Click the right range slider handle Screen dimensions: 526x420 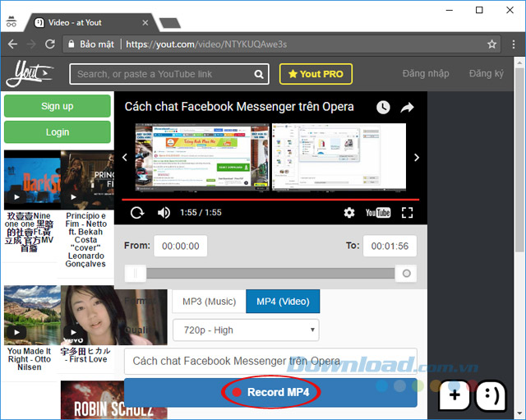(x=406, y=274)
